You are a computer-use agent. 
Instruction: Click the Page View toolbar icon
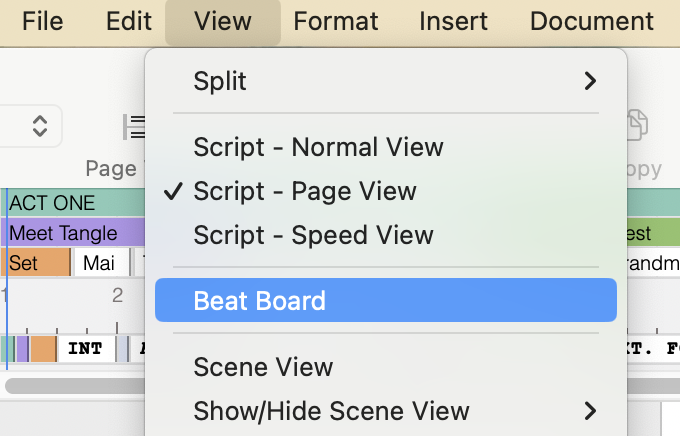point(134,127)
